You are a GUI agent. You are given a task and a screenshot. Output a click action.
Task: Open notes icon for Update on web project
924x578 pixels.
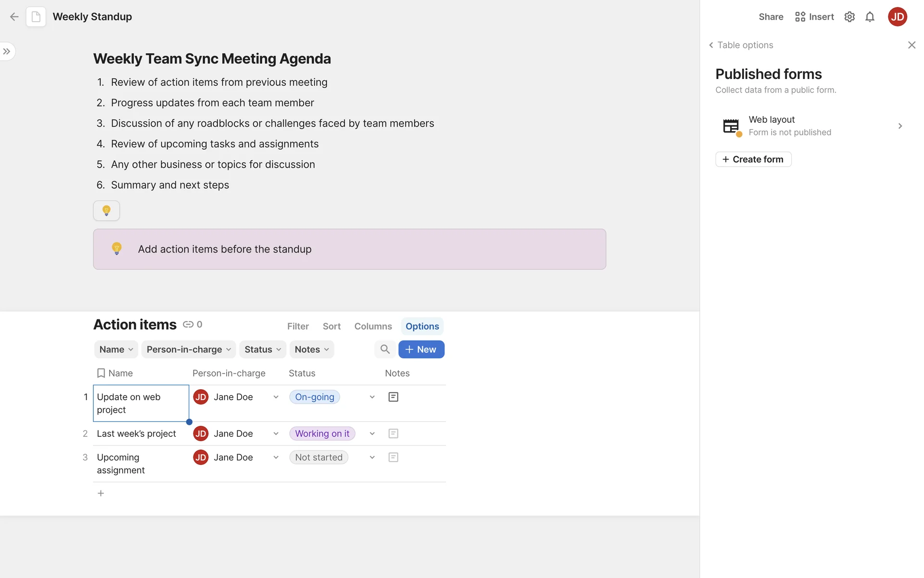tap(393, 397)
